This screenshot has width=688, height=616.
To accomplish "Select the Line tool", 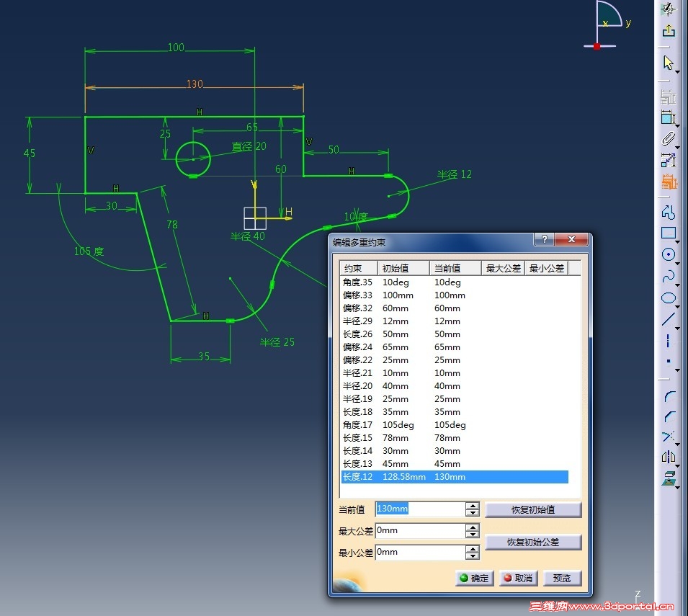I will point(668,318).
